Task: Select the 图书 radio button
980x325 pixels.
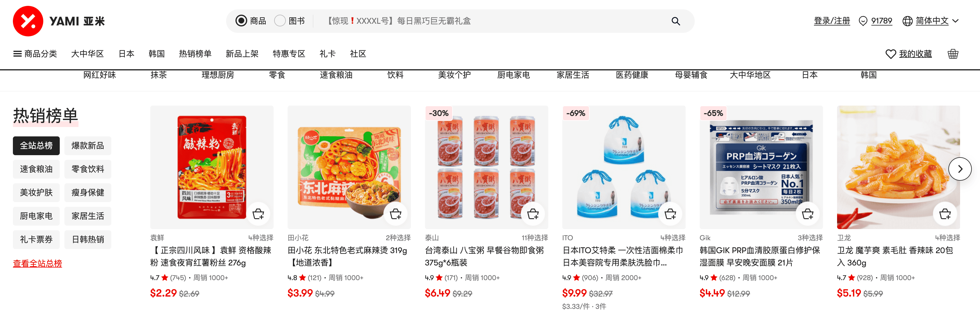Action: 280,21
